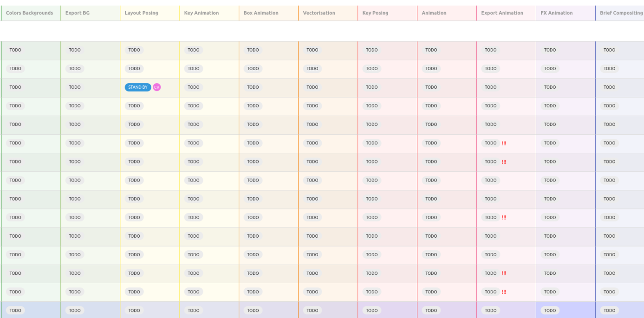Select Export BG TODO in the highlighted bottom row
The width and height of the screenshot is (644, 318).
point(75,311)
